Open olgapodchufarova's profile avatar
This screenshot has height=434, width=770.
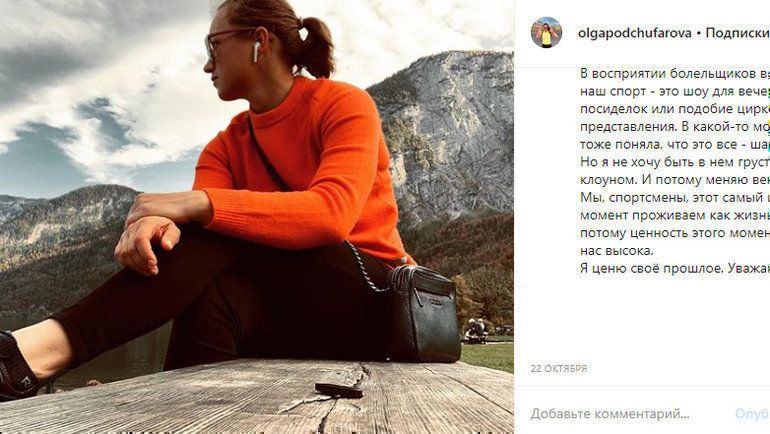click(546, 32)
